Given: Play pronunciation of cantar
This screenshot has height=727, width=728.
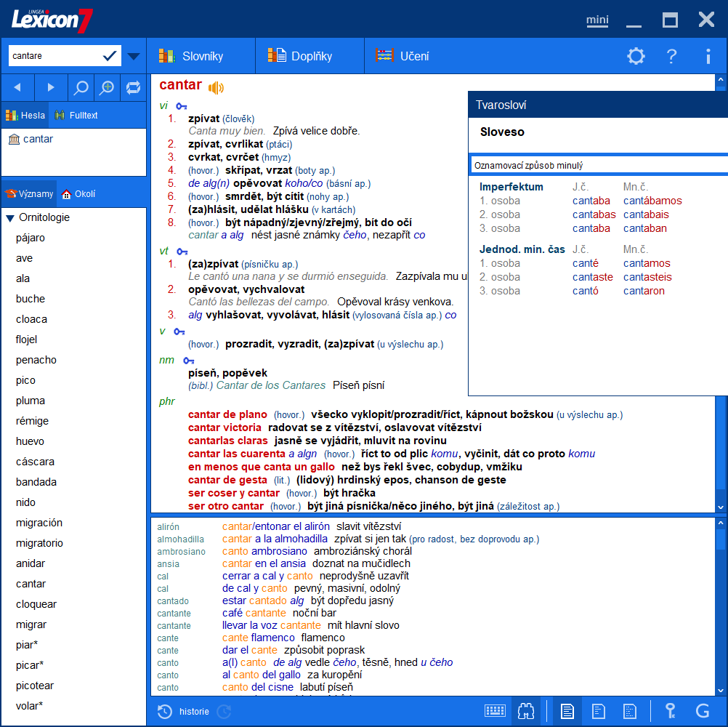Looking at the screenshot, I should [216, 87].
